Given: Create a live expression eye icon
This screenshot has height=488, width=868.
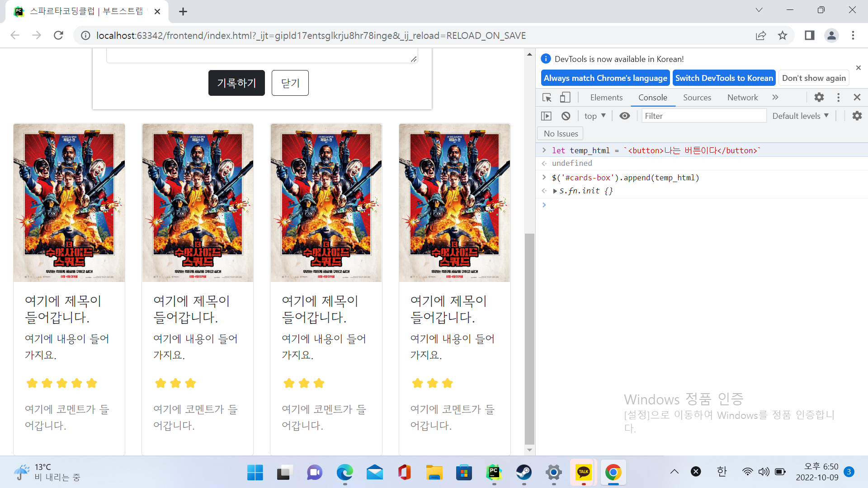Looking at the screenshot, I should 624,116.
